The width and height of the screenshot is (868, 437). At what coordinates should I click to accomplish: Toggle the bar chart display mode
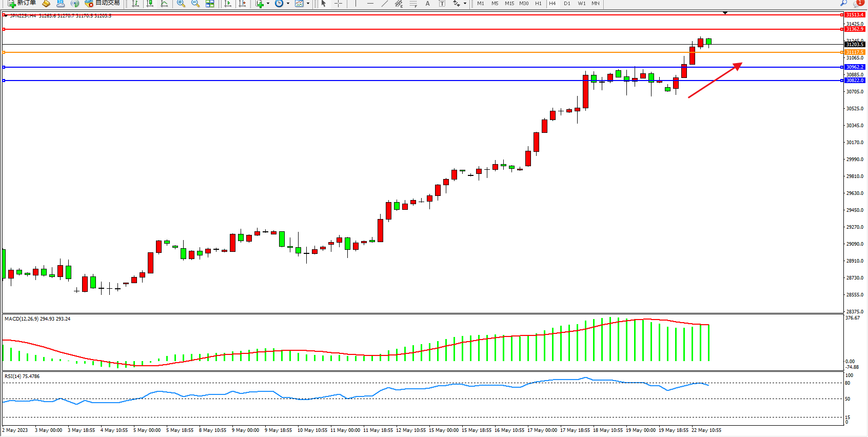click(135, 4)
